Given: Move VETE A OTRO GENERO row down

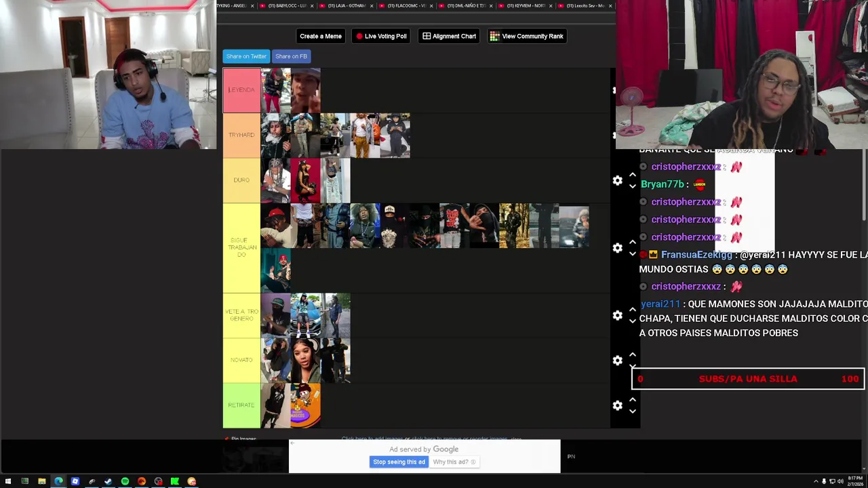Looking at the screenshot, I should [x=633, y=321].
